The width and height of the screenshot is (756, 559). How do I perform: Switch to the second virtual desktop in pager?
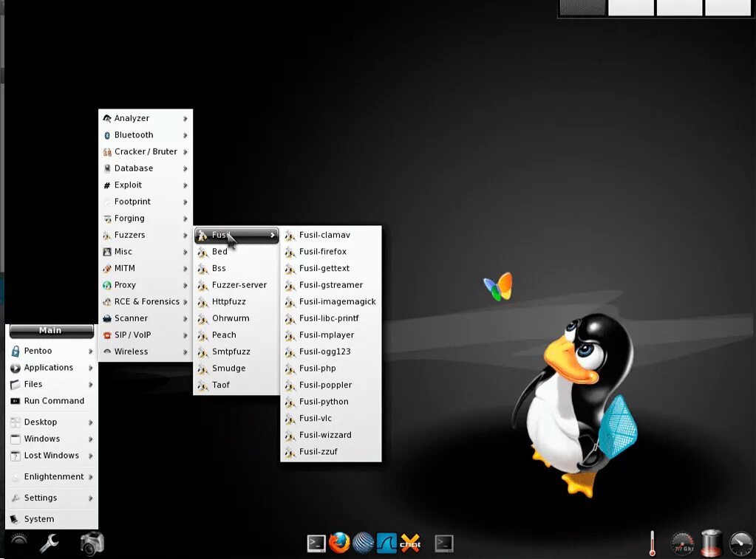tap(631, 7)
